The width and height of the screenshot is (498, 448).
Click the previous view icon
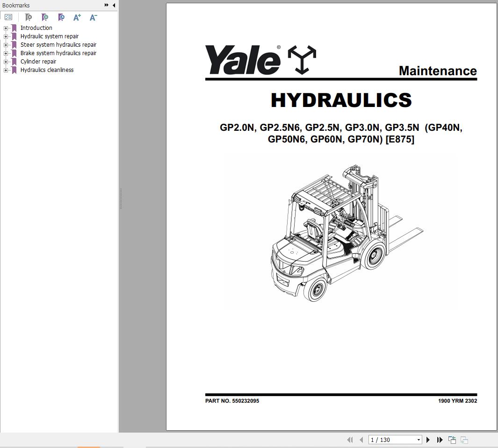(452, 440)
